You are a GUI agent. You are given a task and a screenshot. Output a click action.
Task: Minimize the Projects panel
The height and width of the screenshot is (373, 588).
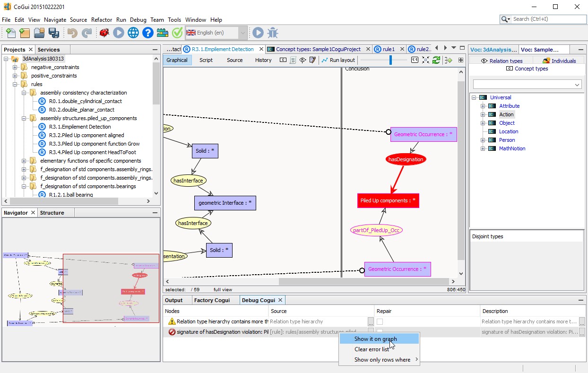click(155, 50)
